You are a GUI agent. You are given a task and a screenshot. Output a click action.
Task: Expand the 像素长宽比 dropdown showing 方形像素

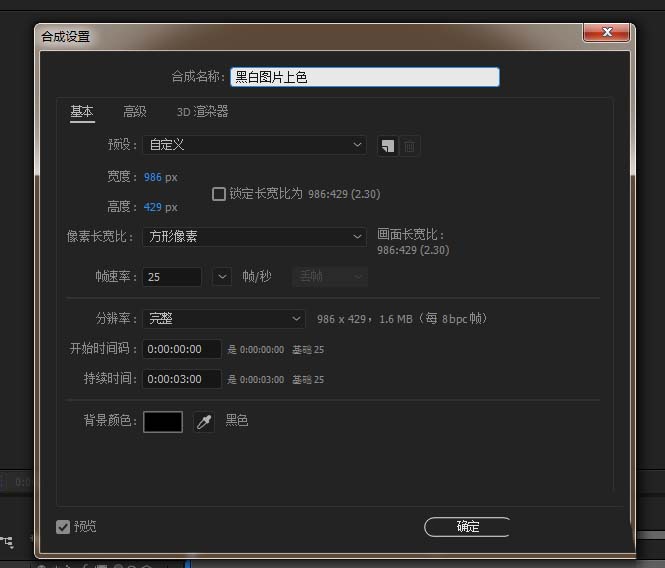(x=255, y=237)
